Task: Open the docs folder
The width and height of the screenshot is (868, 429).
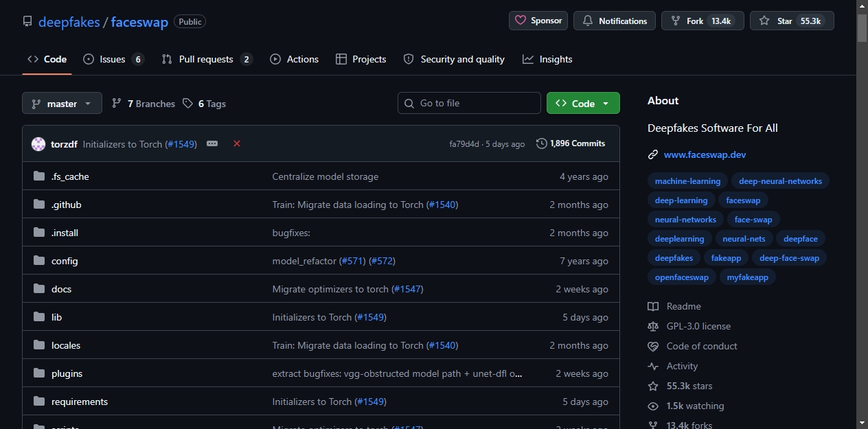Action: click(61, 289)
